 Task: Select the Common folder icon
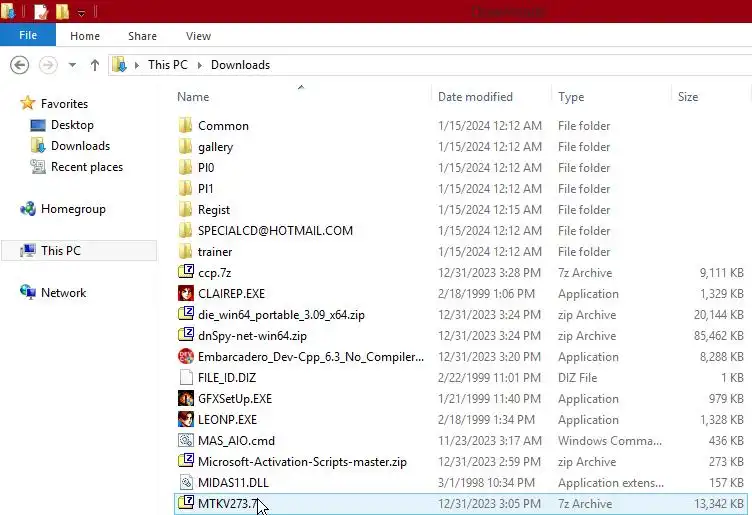(x=185, y=125)
